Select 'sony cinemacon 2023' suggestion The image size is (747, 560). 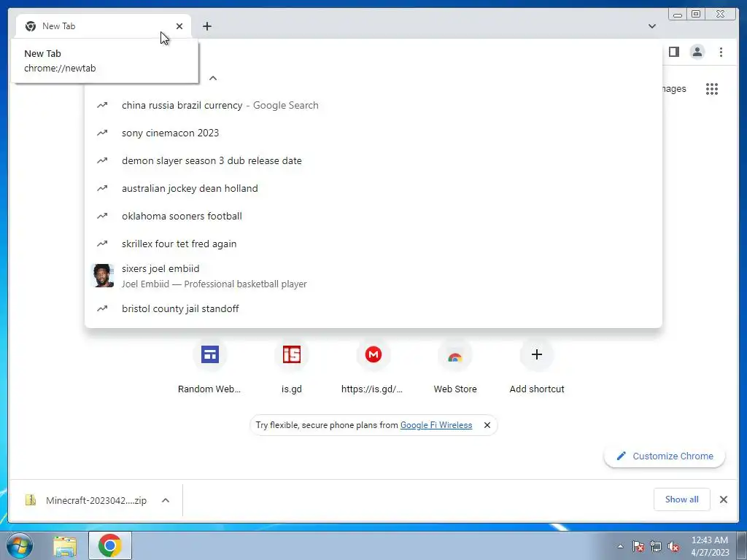pos(373,133)
